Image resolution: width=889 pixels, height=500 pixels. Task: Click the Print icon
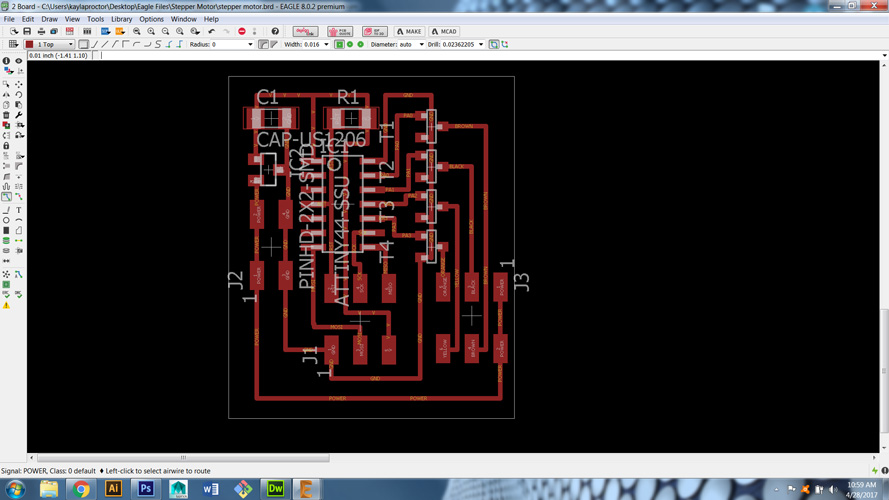(41, 32)
